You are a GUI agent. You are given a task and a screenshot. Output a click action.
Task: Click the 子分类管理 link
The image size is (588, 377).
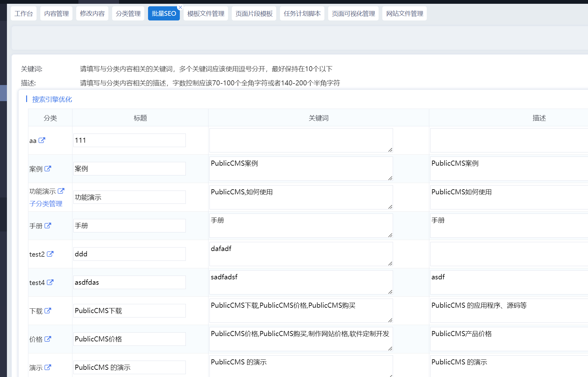pos(46,204)
